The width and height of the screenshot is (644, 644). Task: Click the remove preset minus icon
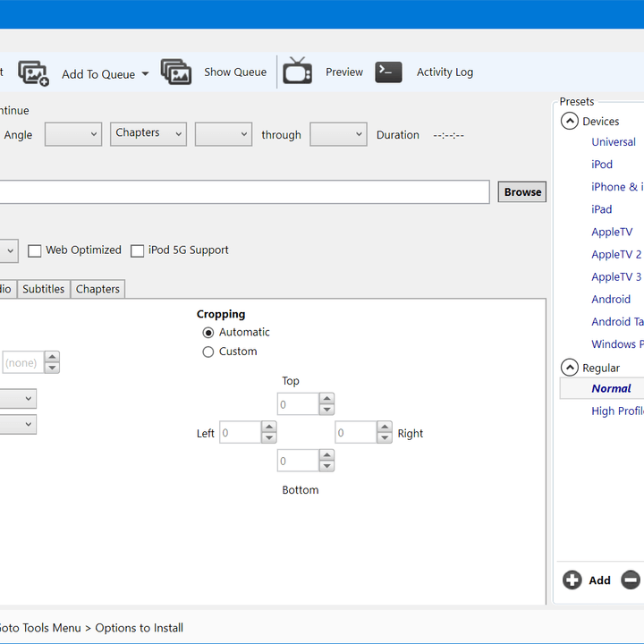coord(631,580)
